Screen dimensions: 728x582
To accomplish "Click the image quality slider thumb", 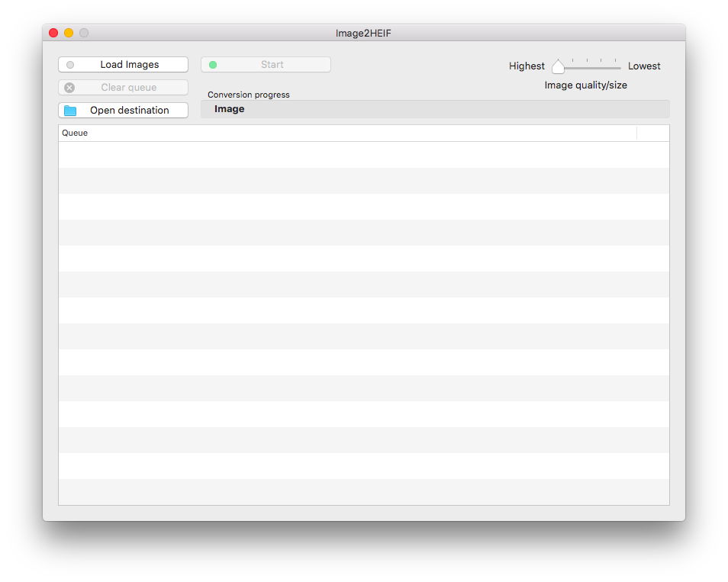I will (558, 66).
